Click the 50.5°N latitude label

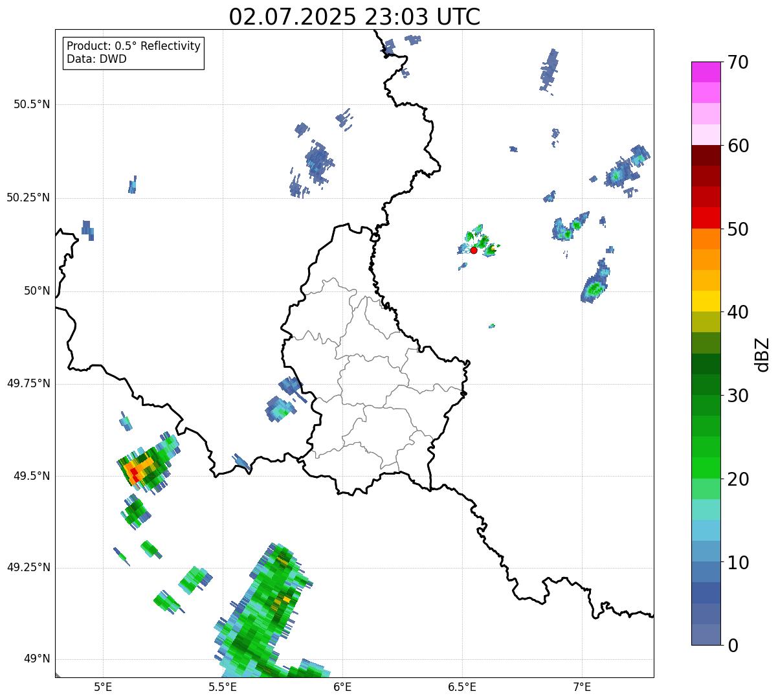32,104
